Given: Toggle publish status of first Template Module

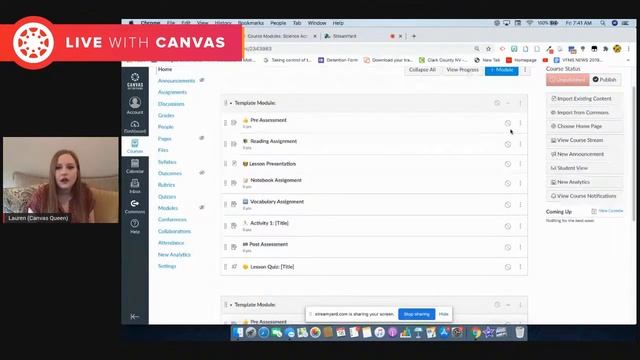Looking at the screenshot, I should (497, 103).
